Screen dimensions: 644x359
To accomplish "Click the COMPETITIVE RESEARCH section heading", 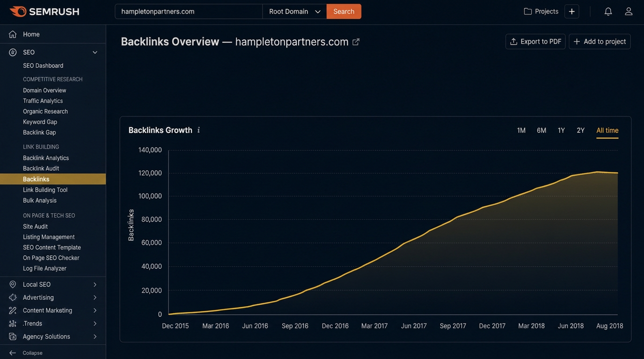I will (x=53, y=79).
